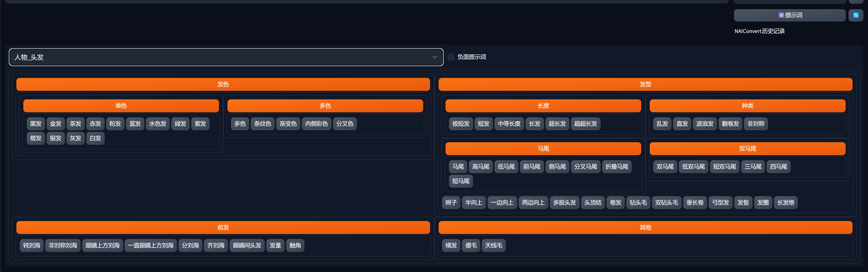Select the 银发 tag
Screen dimensions: 868x272
pos(55,138)
